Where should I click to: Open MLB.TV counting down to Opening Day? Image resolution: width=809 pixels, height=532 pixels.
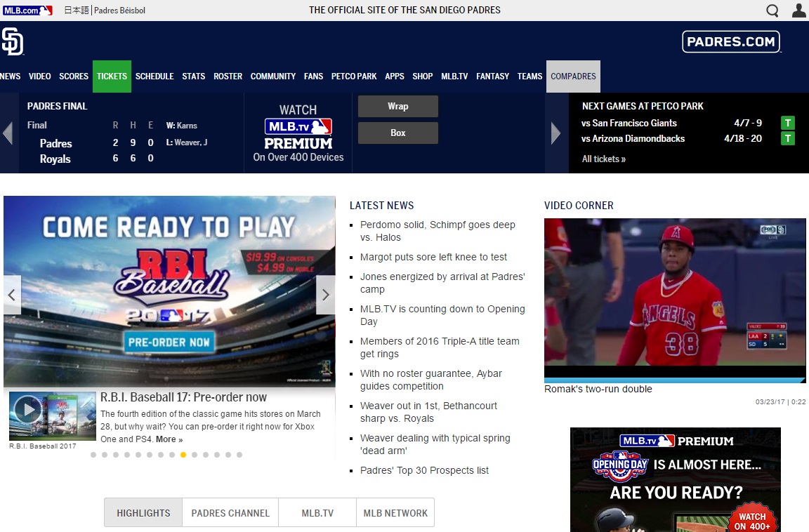pos(442,315)
